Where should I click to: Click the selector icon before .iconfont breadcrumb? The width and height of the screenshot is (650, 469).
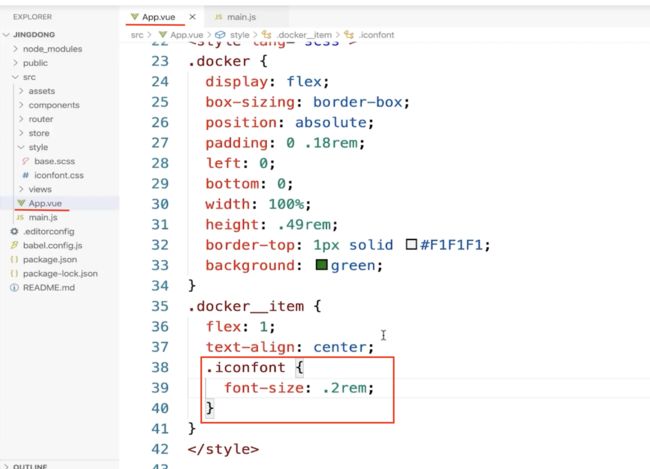[x=349, y=35]
